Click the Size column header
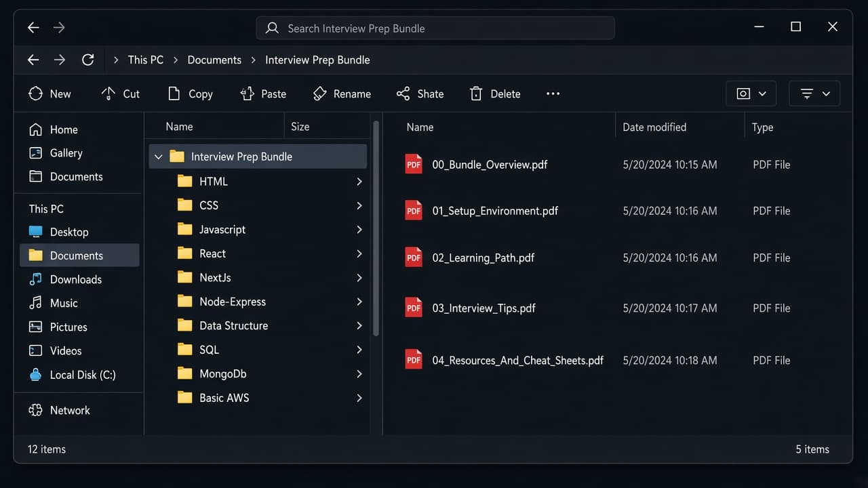The width and height of the screenshot is (868, 488). (x=300, y=127)
